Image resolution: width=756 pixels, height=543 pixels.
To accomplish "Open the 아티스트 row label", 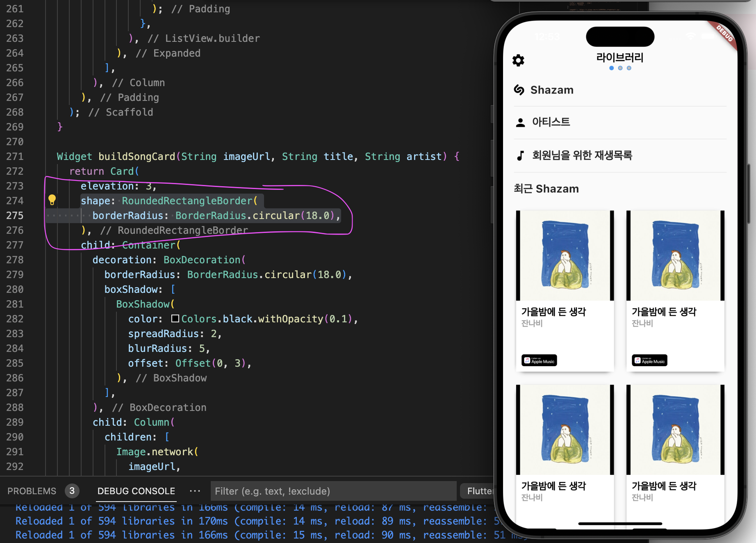I will tap(551, 122).
